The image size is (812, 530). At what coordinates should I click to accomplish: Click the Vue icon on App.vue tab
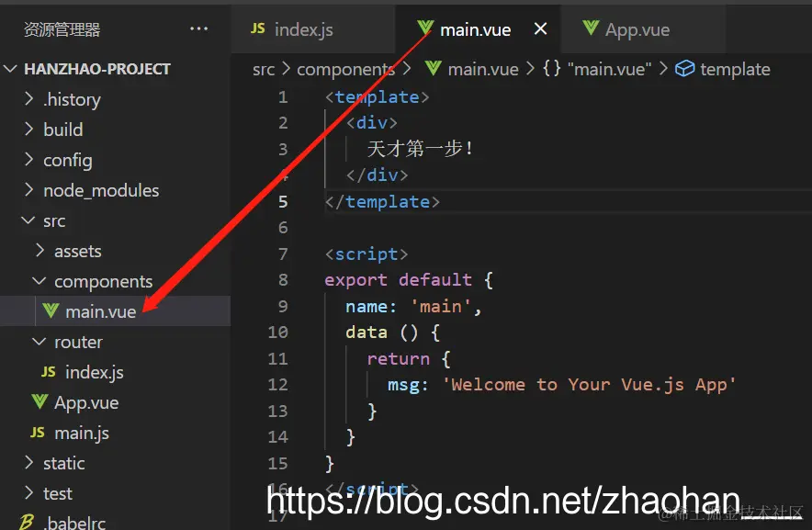tap(591, 28)
